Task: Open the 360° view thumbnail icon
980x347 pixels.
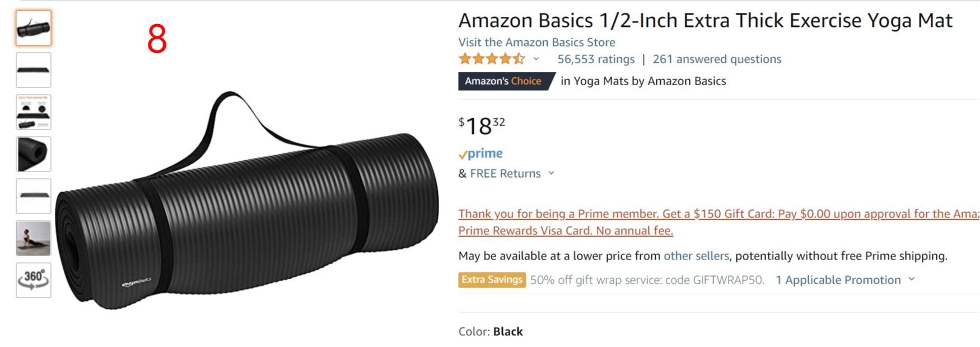Action: click(34, 280)
